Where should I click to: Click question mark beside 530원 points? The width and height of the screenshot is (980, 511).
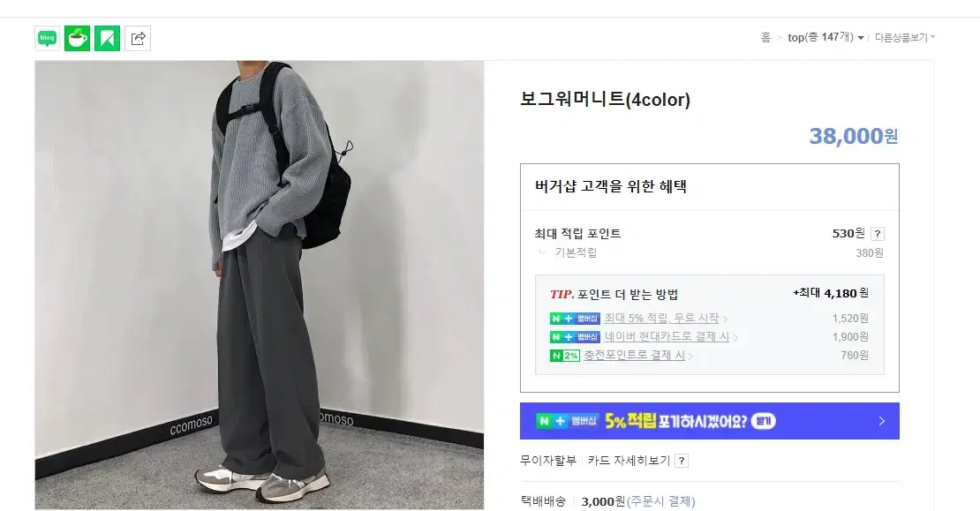(878, 234)
